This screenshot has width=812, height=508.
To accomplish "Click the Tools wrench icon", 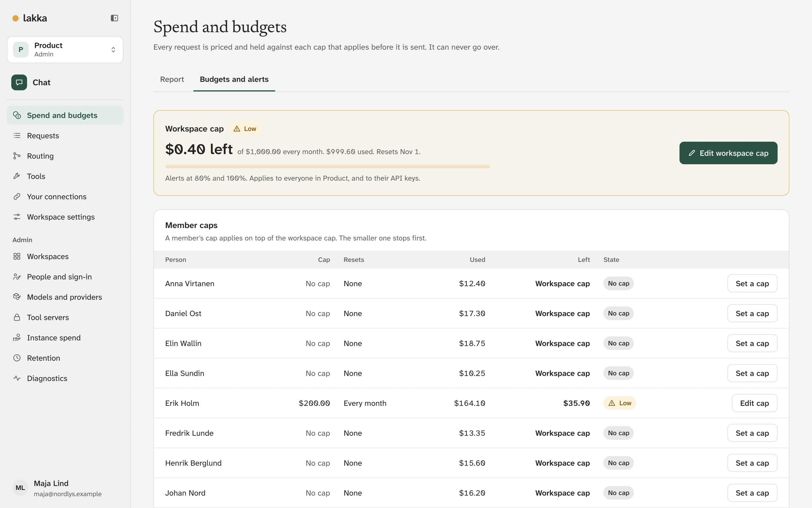I will [17, 176].
